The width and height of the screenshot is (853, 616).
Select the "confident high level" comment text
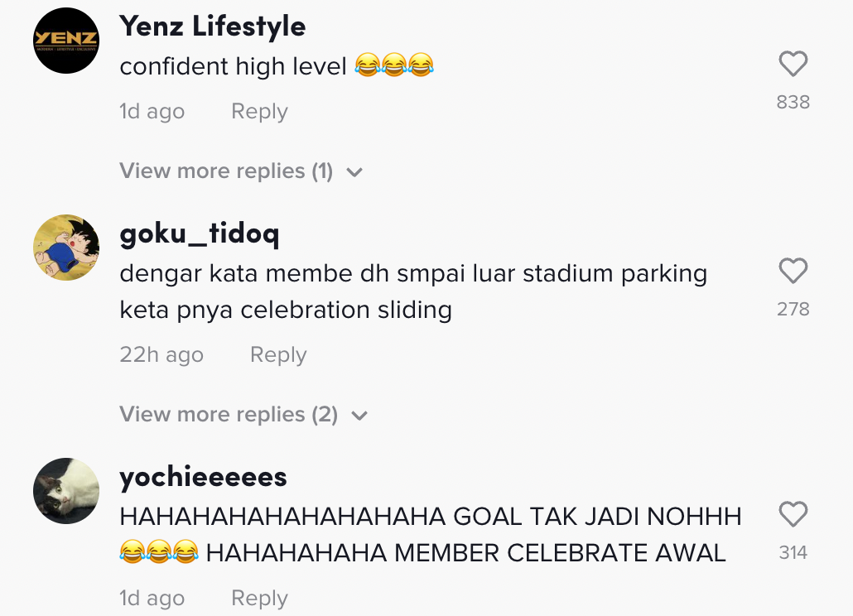coord(234,66)
